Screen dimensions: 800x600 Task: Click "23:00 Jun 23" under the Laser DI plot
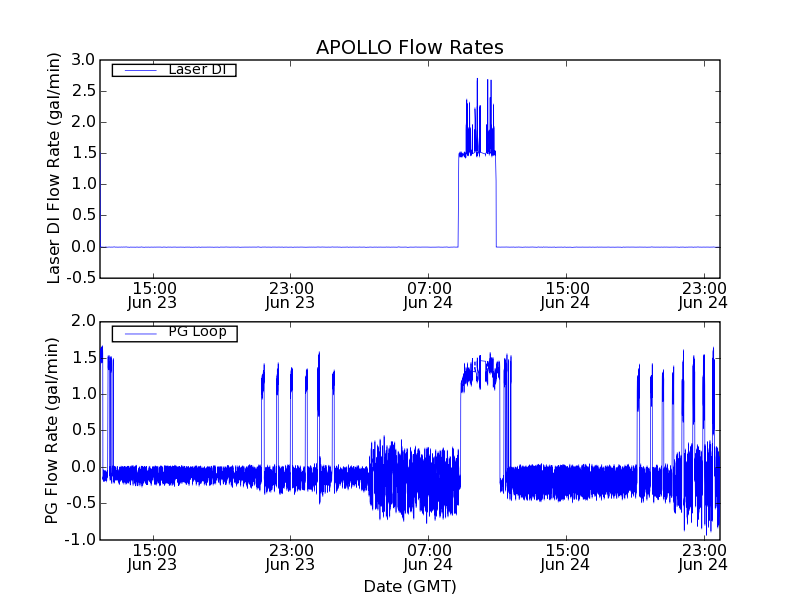[290, 296]
